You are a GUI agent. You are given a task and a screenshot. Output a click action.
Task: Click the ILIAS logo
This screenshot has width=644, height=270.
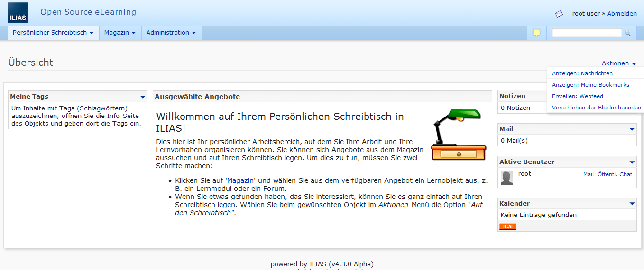[18, 13]
